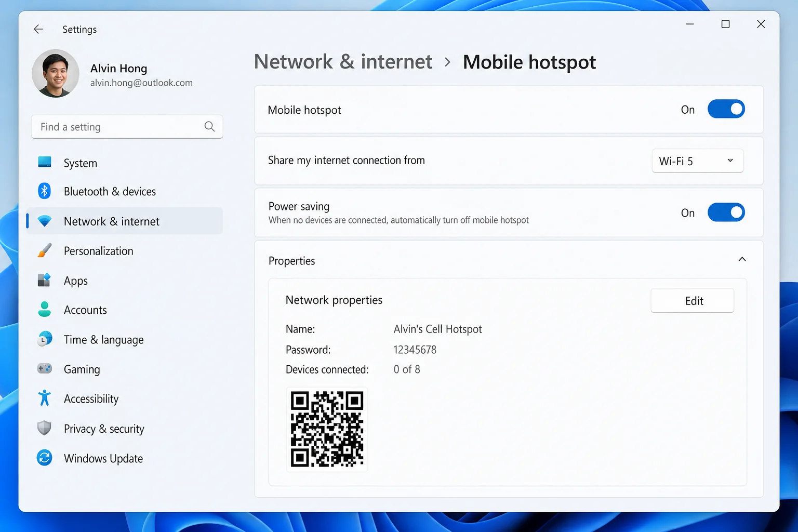798x532 pixels.
Task: Click the Mobile hotspot page title
Action: coord(529,62)
